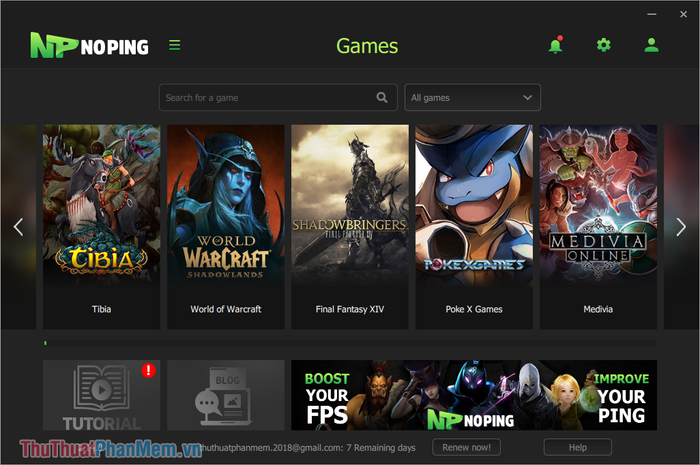The image size is (700, 465).
Task: Select the Tibia game card
Action: [101, 227]
